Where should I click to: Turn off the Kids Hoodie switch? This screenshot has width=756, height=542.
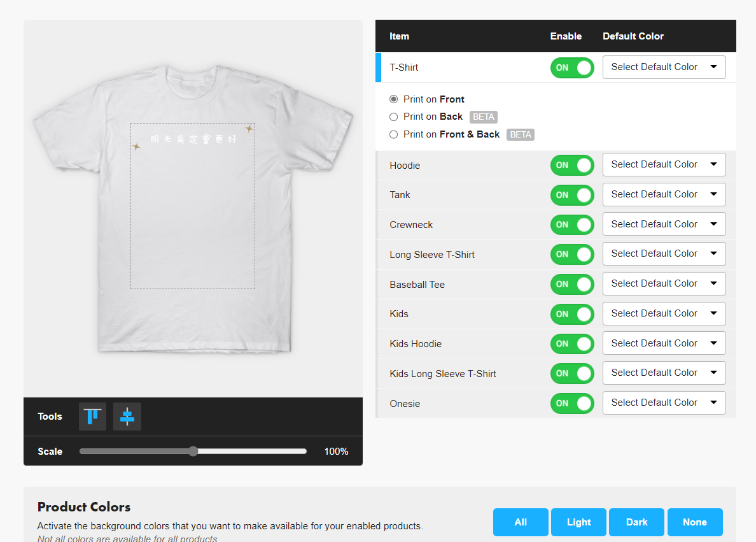[572, 344]
